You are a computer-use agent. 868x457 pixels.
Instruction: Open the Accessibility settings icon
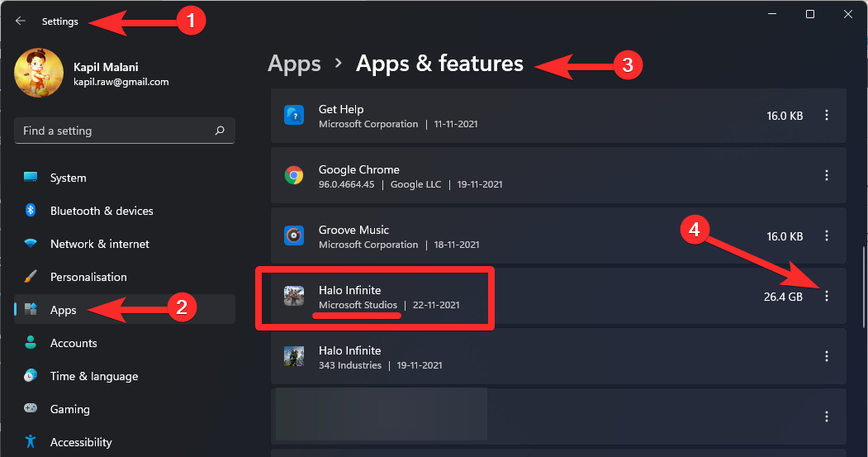point(31,442)
